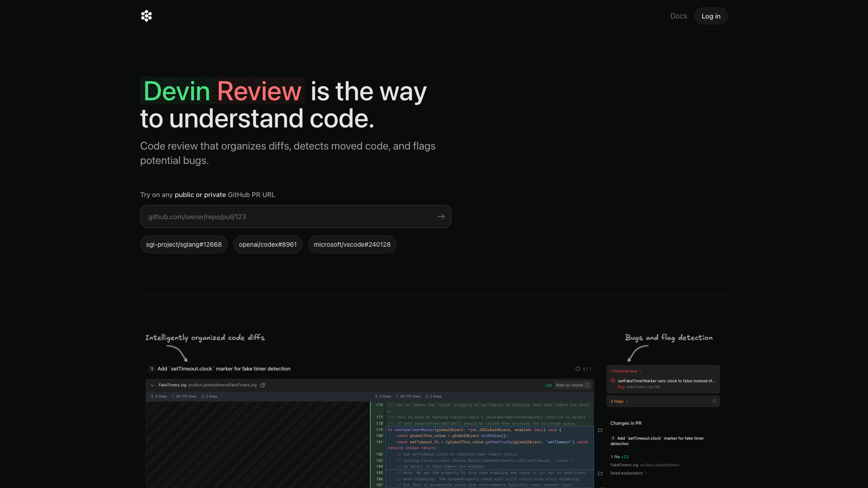Viewport: 868px width, 488px height.
Task: Copy the FakeTimers.zig file path
Action: [x=263, y=385]
